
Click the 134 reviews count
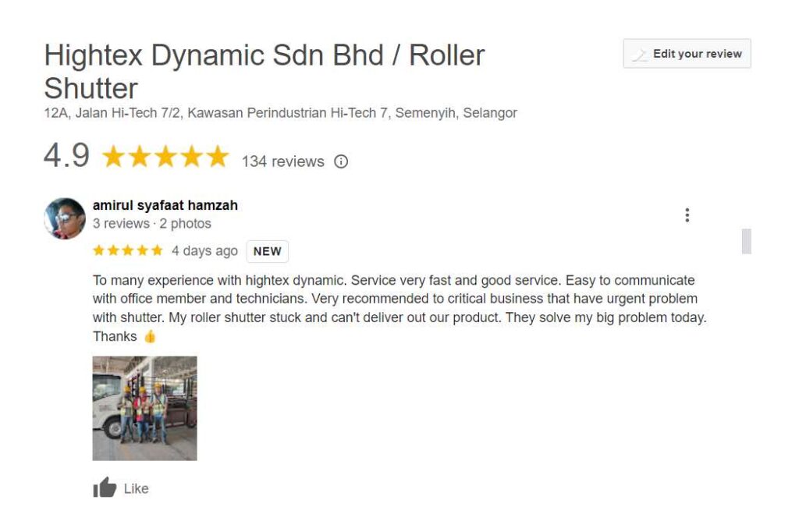pyautogui.click(x=282, y=161)
